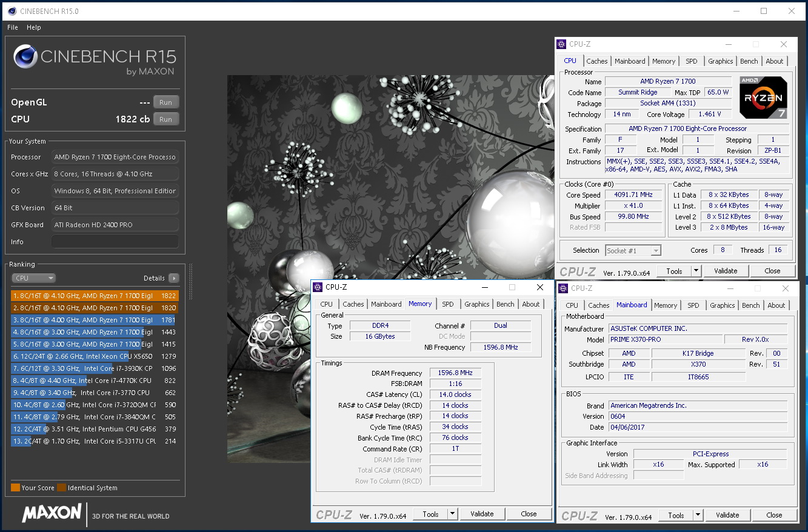Run the CPU benchmark
The height and width of the screenshot is (532, 808).
166,119
